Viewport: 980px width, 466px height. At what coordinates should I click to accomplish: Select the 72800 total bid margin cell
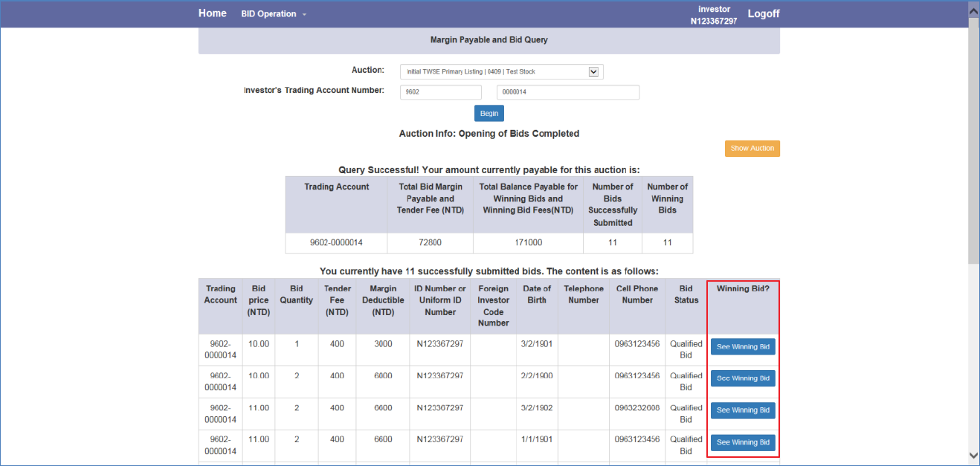430,243
